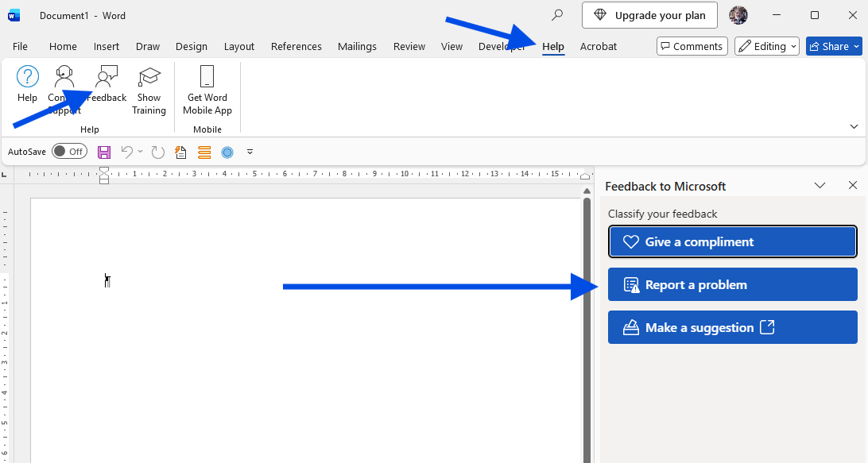Image resolution: width=868 pixels, height=463 pixels.
Task: Click Give a compliment
Action: coord(732,241)
